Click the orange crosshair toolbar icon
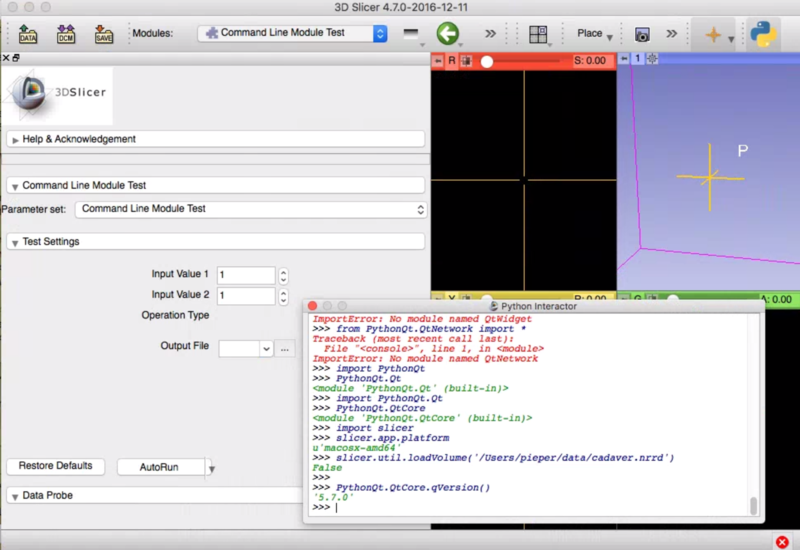 point(713,34)
